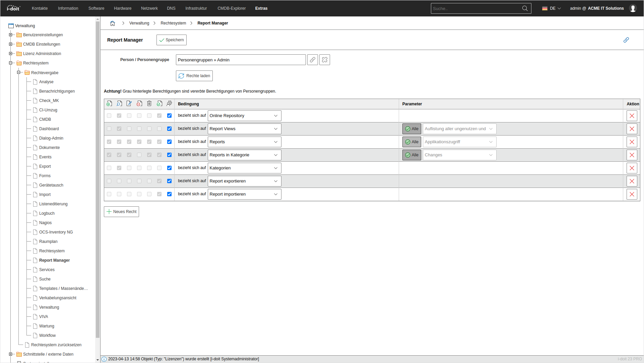Remove the Report exportieren right

click(x=632, y=181)
